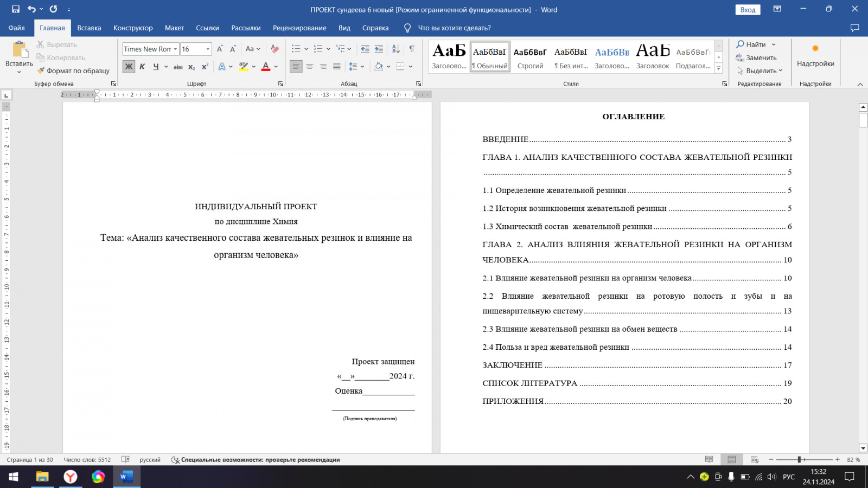Decrease font size with the shrink font icon
Viewport: 868px width, 488px height.
pyautogui.click(x=233, y=49)
